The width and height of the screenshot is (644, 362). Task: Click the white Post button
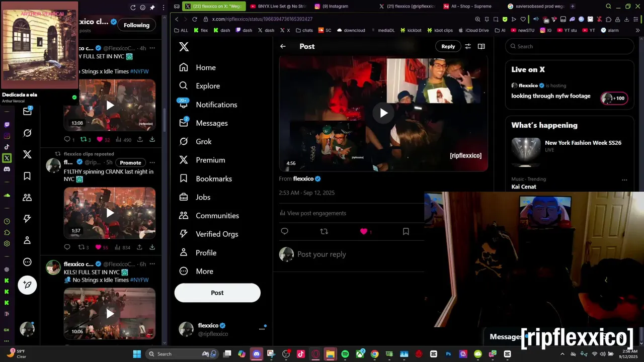(x=217, y=293)
